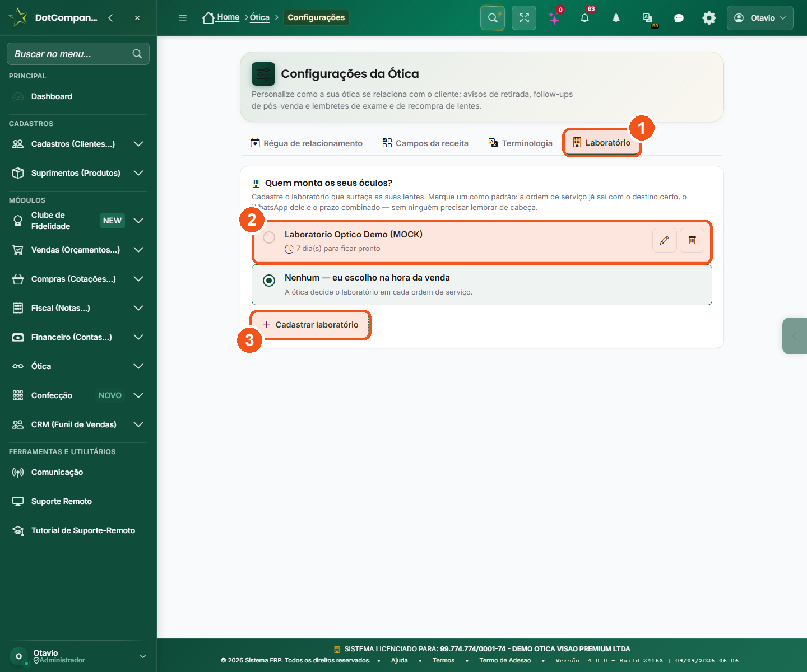Click the Home house icon in breadcrumb
The image size is (807, 672).
click(208, 18)
